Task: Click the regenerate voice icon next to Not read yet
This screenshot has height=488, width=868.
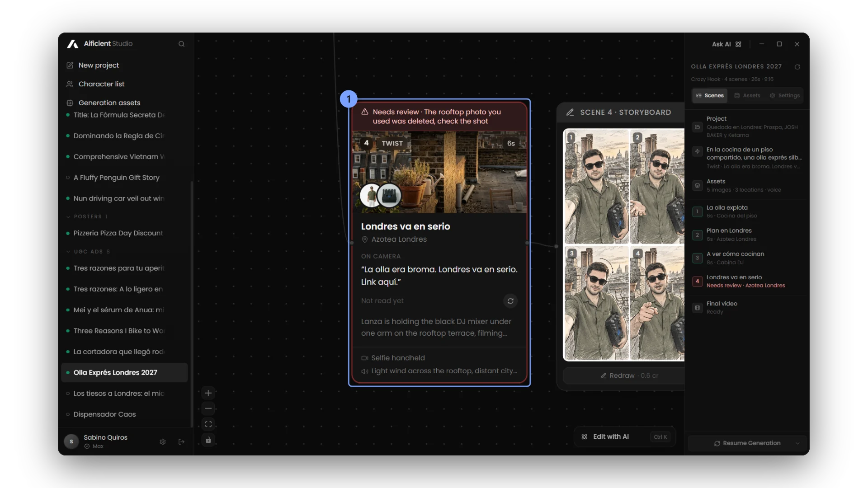Action: click(510, 301)
